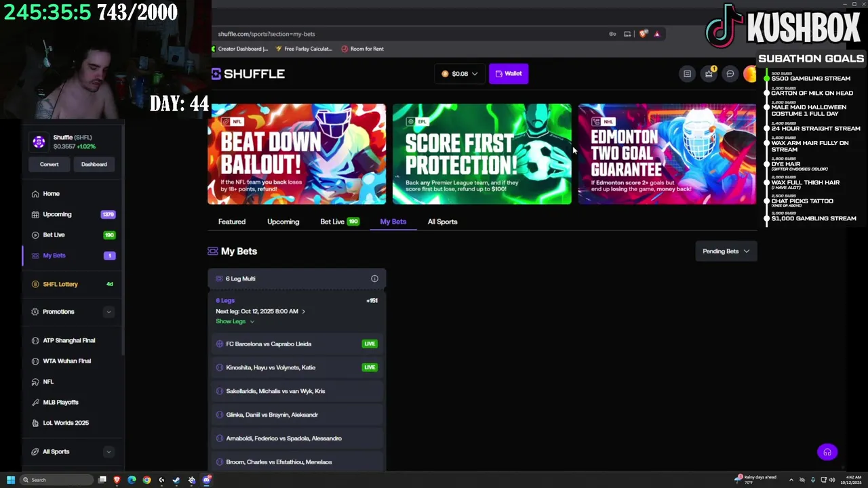Click the Shuffle logo

[248, 74]
